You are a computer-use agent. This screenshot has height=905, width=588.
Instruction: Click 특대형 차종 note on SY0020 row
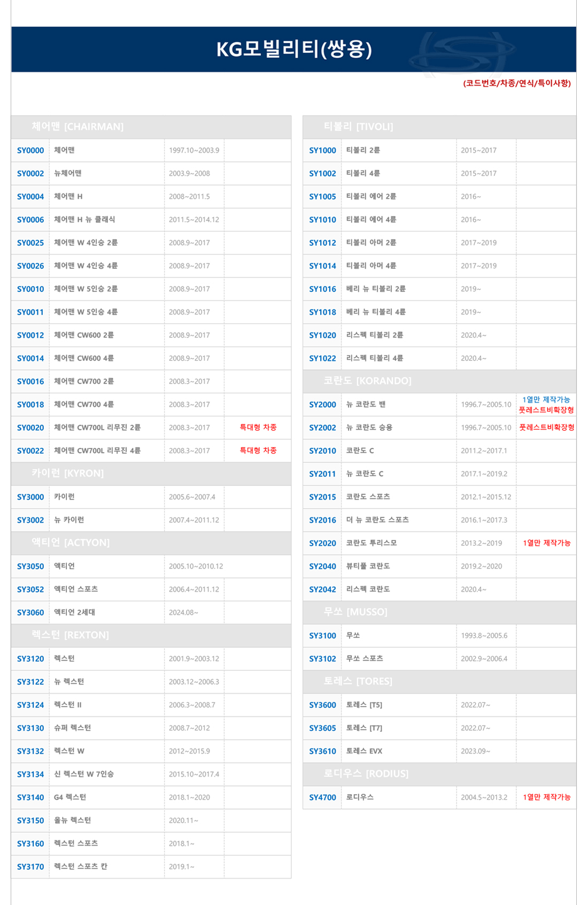(x=258, y=428)
